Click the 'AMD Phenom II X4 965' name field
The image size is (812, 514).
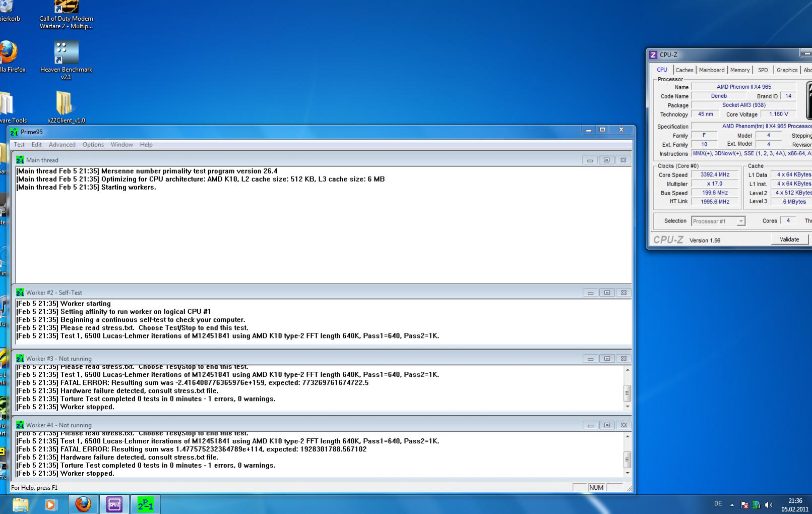(743, 87)
